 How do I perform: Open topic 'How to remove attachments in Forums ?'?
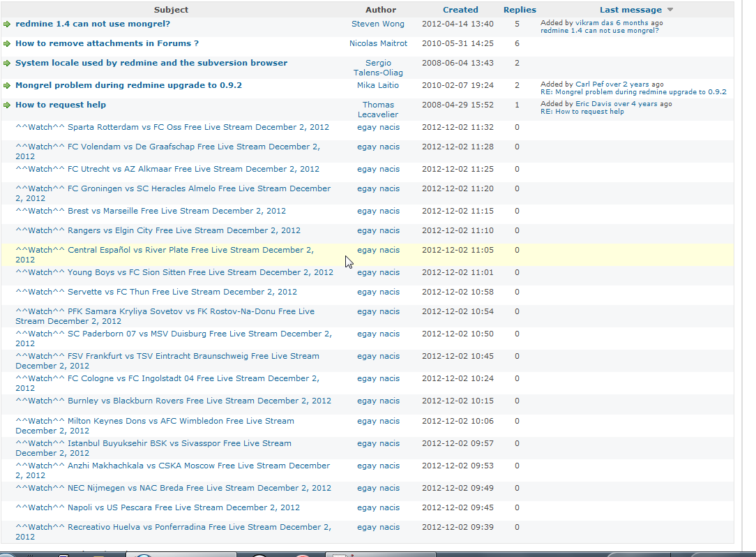[107, 43]
